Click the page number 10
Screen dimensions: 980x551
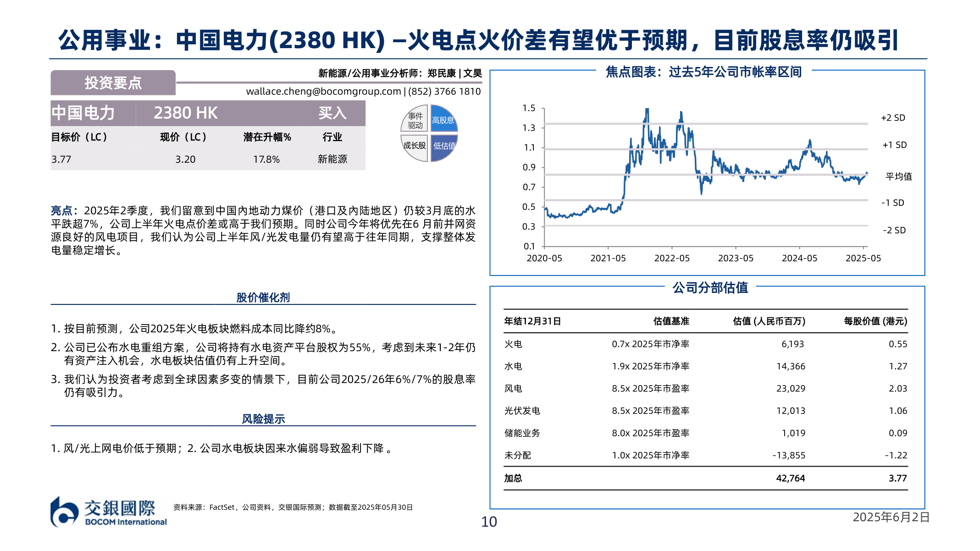[x=490, y=521]
